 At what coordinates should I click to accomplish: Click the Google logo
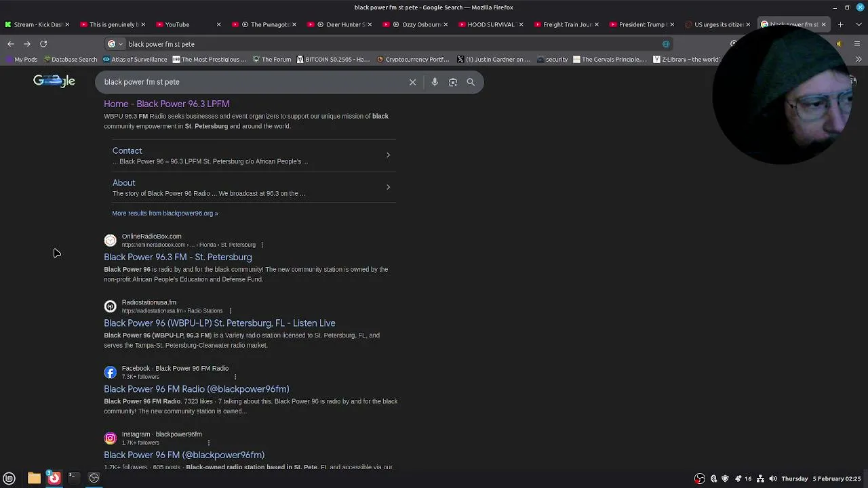(54, 81)
